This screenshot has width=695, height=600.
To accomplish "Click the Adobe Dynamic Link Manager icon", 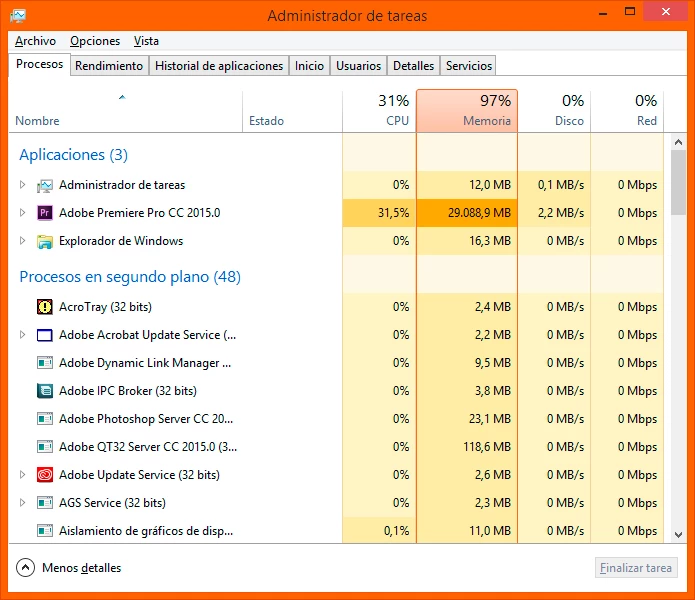I will 44,363.
